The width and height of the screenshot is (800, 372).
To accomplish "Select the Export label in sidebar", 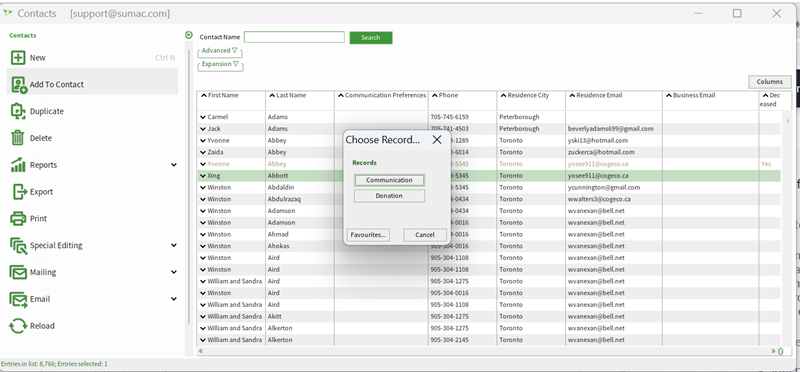I will 41,192.
